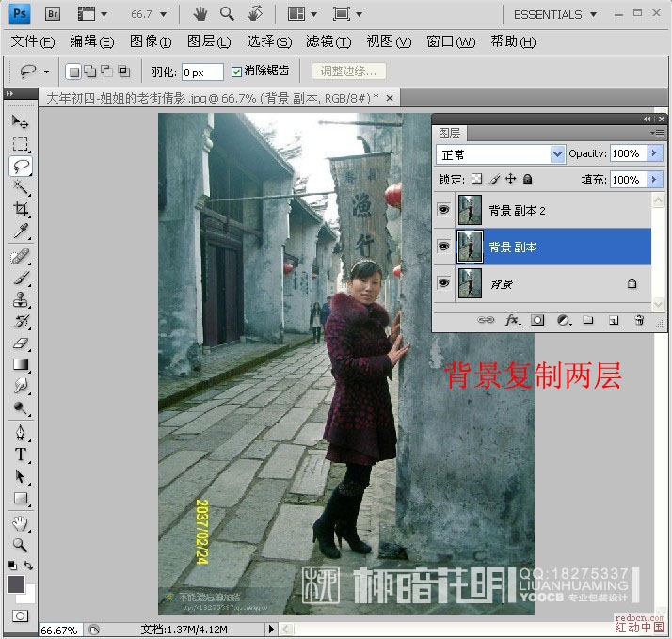Open the 图层(L) menu

209,41
